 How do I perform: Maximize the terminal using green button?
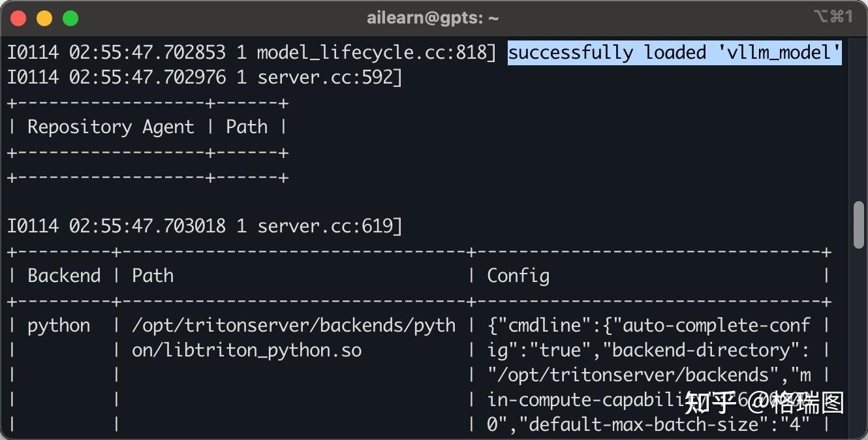[x=70, y=18]
